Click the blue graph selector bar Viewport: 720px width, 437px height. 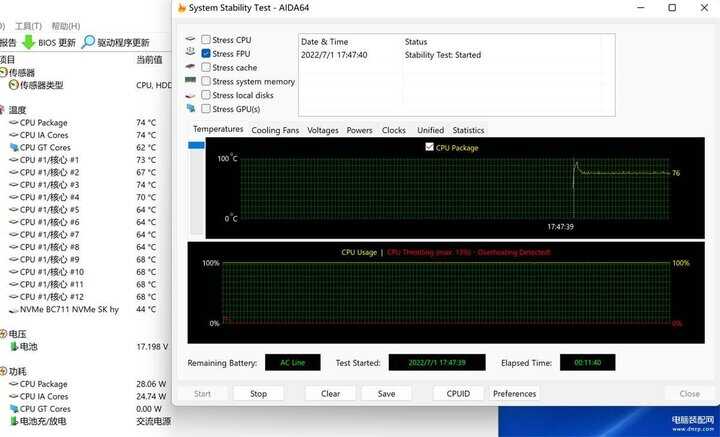(x=196, y=146)
